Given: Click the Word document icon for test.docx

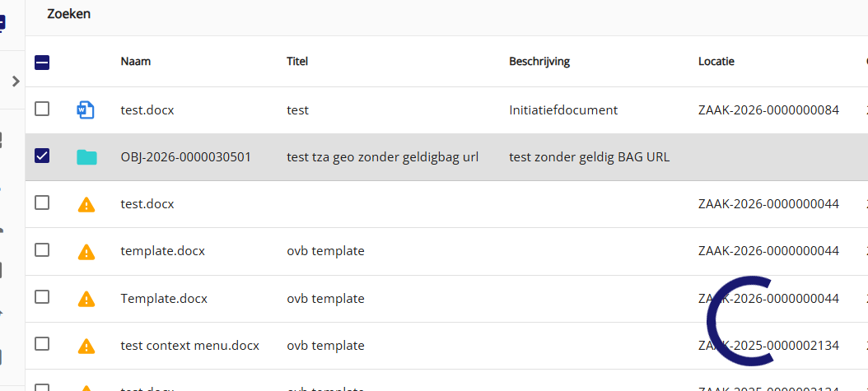Looking at the screenshot, I should tap(86, 109).
